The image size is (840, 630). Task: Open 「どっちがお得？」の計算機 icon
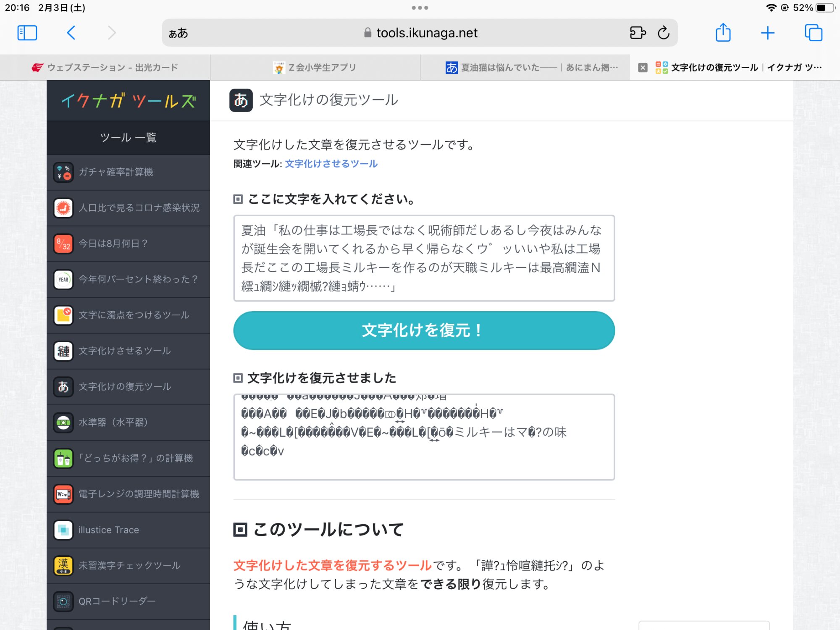(63, 458)
